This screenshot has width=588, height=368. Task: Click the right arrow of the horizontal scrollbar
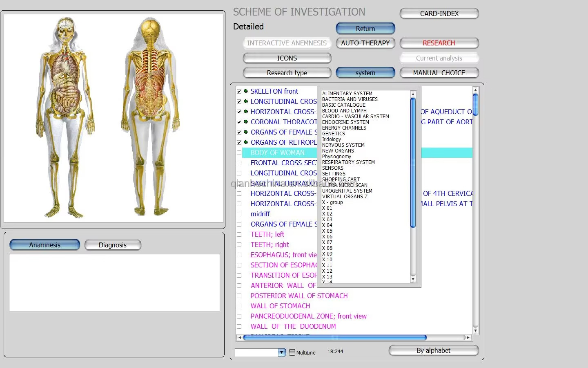[468, 338]
